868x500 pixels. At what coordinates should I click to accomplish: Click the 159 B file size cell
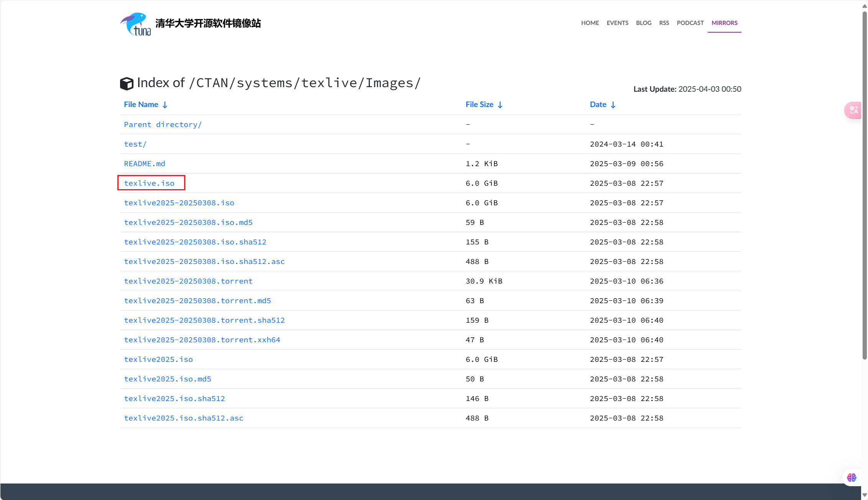point(477,320)
